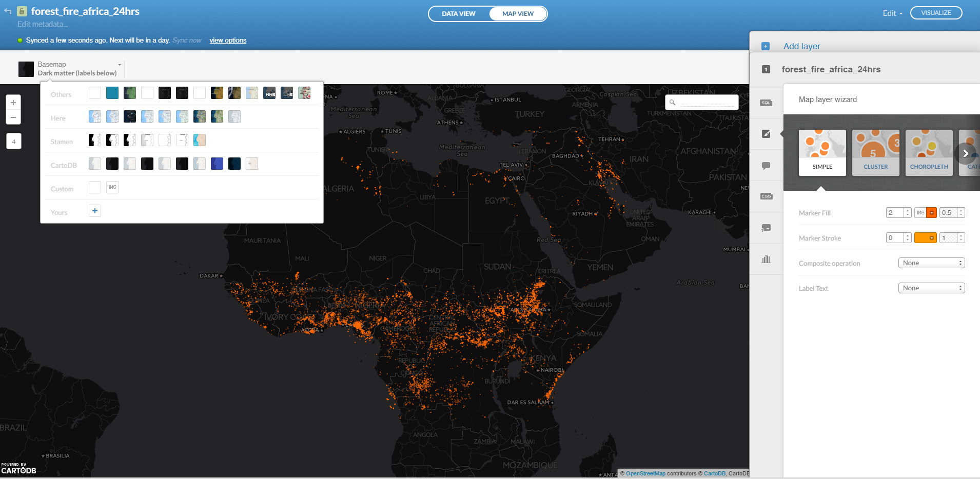Screen dimensions: 980x479
Task: Open the SQL editor panel
Action: pyautogui.click(x=767, y=102)
